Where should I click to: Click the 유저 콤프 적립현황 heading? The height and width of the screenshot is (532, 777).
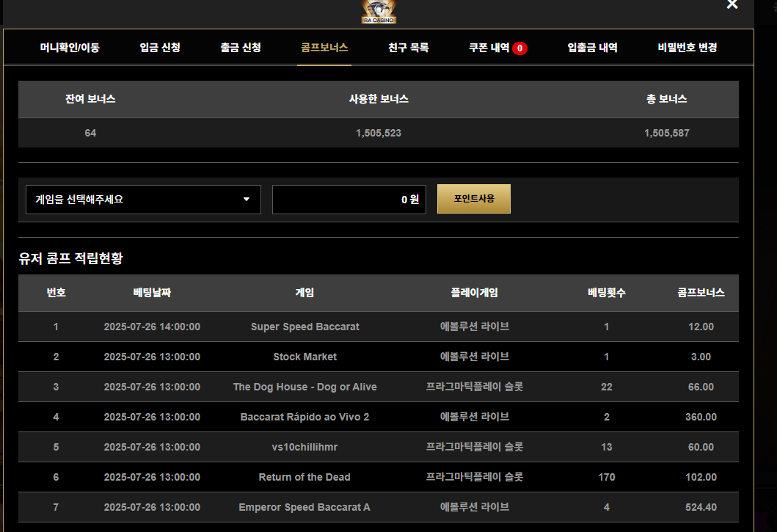71,258
